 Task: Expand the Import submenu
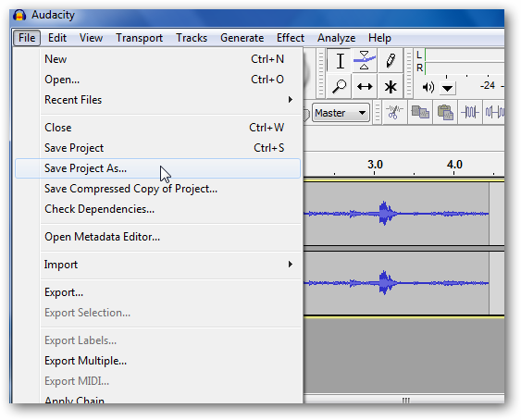158,265
